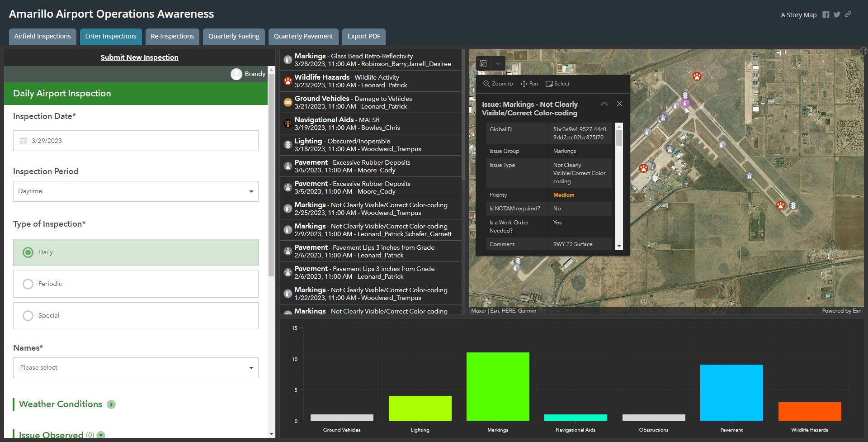Expand the Weather Conditions section
Viewport: 868px width, 442px height.
111,404
